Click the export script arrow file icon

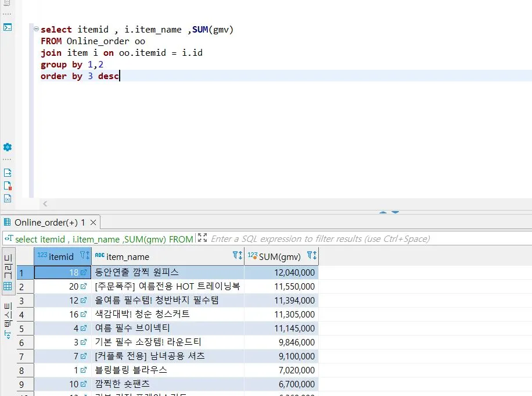point(8,173)
